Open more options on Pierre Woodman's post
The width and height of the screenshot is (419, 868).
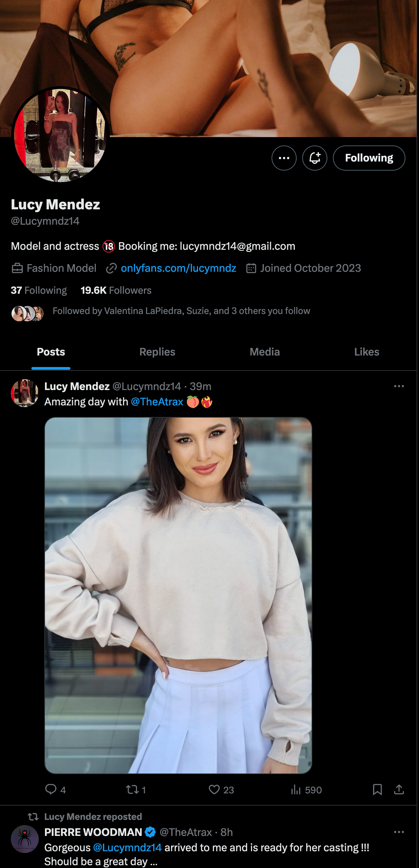tap(399, 832)
